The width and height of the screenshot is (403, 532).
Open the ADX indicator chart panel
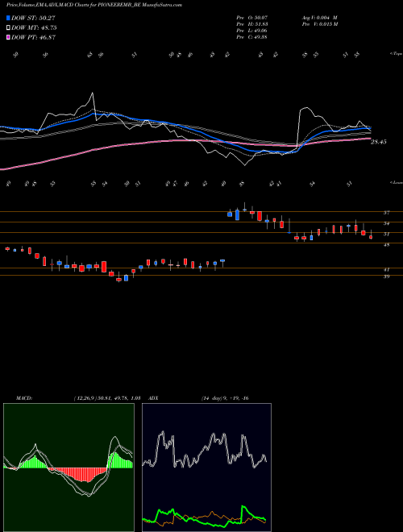pyautogui.click(x=206, y=468)
